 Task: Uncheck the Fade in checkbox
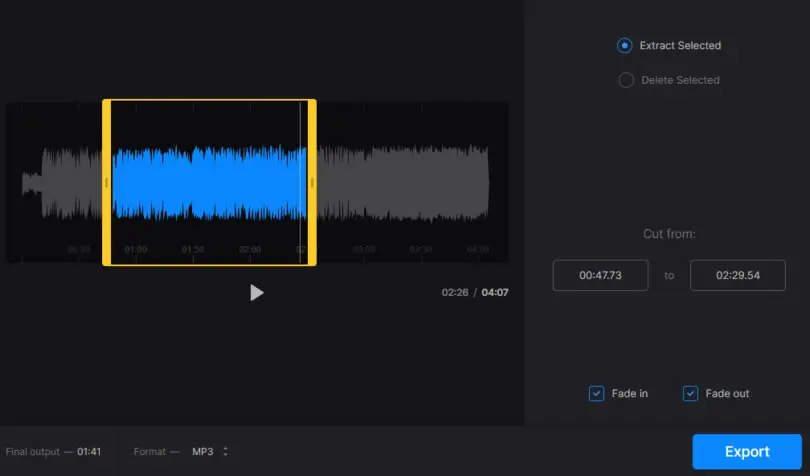coord(596,393)
